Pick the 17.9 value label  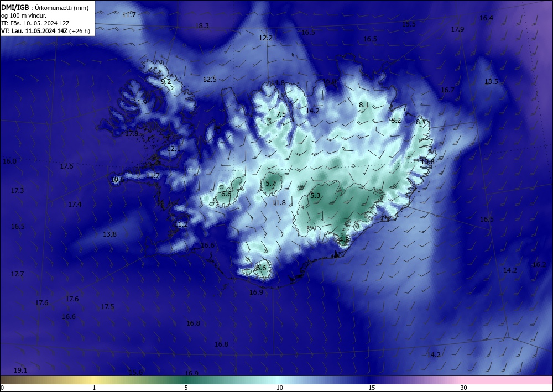(457, 29)
